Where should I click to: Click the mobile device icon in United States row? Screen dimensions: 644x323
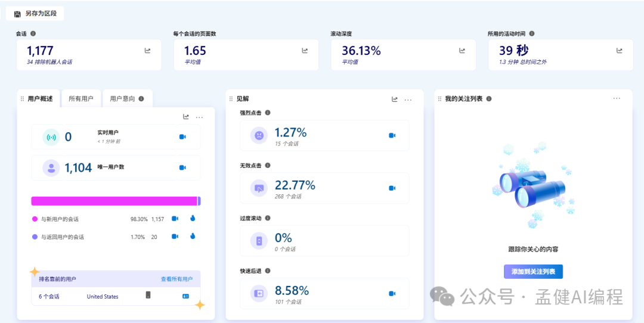148,295
